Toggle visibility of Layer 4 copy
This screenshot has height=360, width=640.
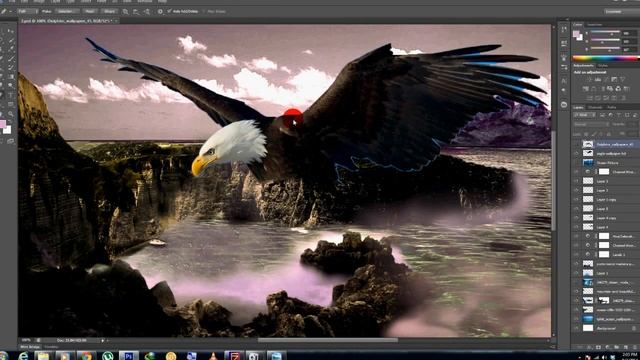point(576,218)
